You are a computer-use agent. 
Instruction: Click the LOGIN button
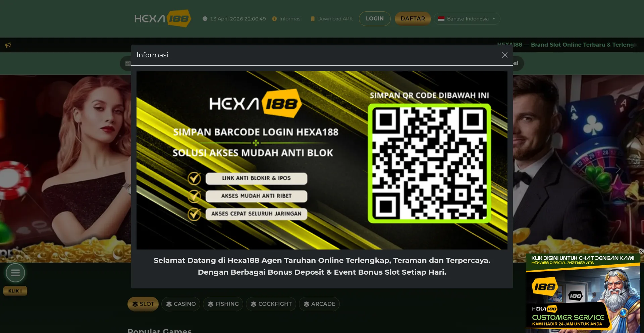[375, 19]
